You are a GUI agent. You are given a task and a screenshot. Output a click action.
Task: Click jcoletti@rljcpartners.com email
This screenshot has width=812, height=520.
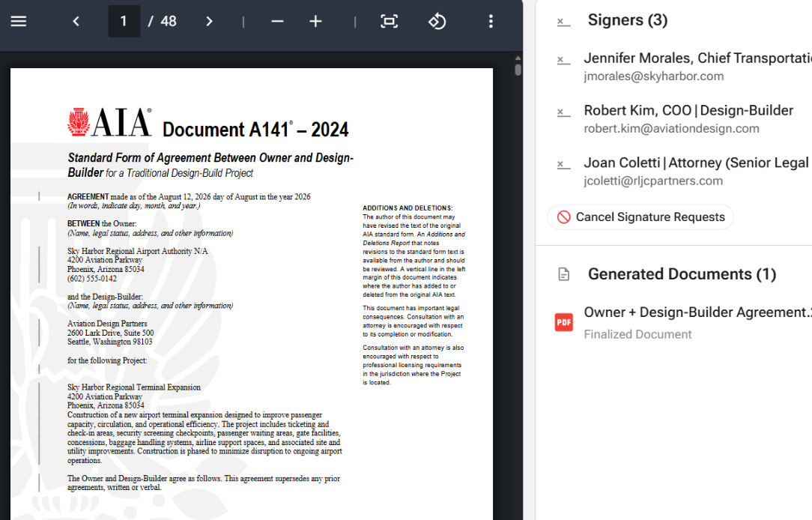tap(653, 181)
